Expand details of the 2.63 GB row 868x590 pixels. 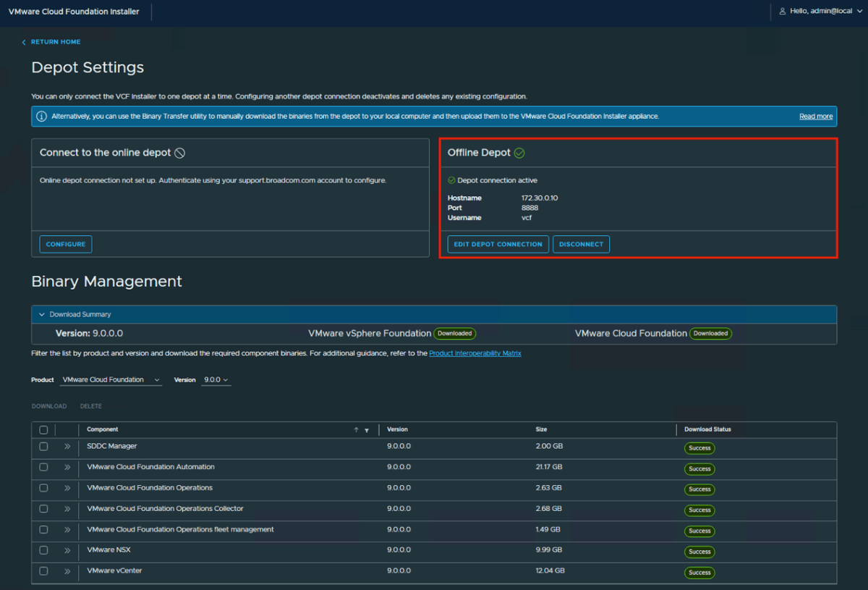67,488
